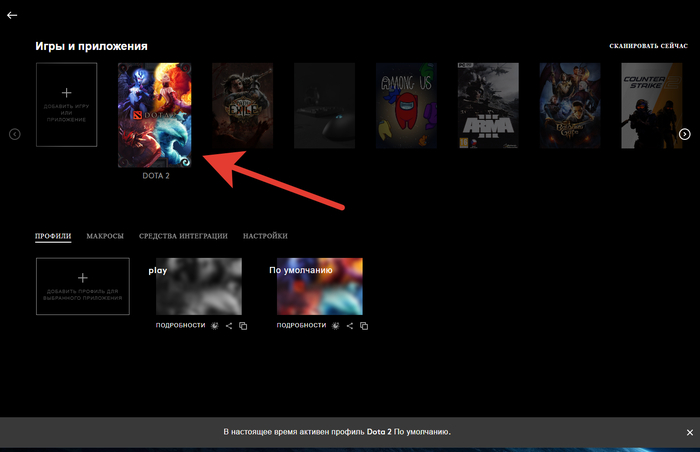Open Подробности for play profile
700x452 pixels.
180,326
